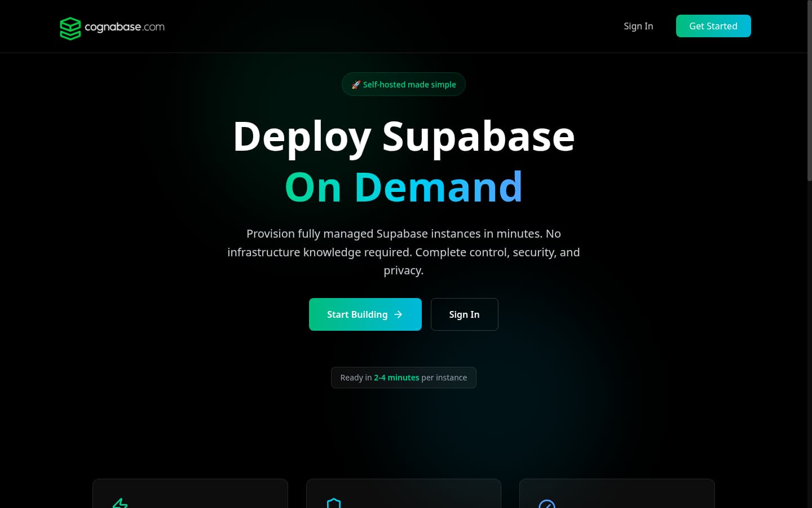The image size is (812, 508).
Task: Open Sign In in the top navigation
Action: 638,26
